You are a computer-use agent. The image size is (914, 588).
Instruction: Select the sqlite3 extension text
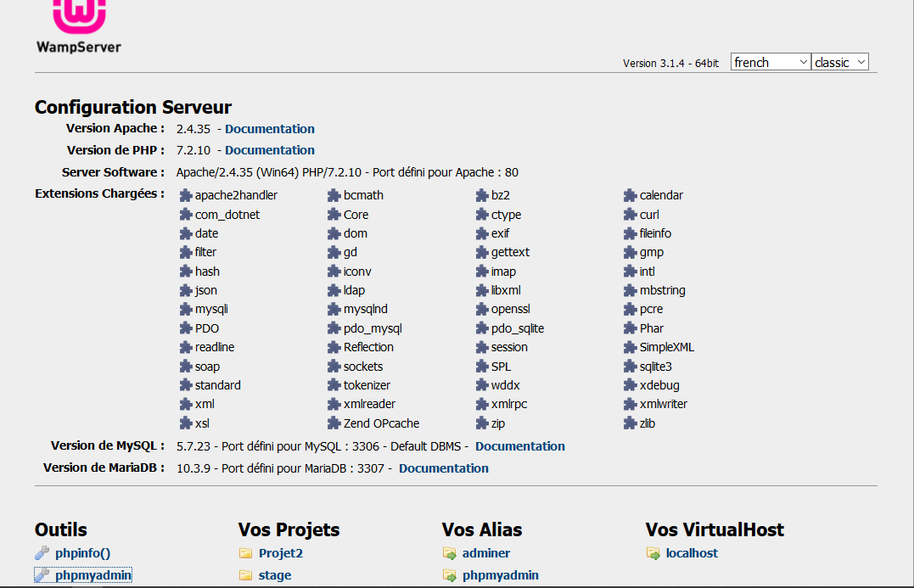(x=656, y=367)
